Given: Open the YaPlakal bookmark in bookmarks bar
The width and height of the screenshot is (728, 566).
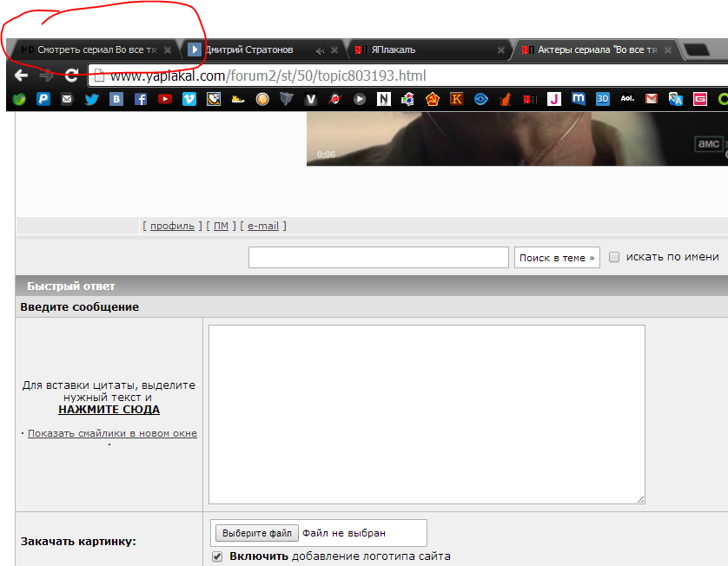Looking at the screenshot, I should 530,99.
